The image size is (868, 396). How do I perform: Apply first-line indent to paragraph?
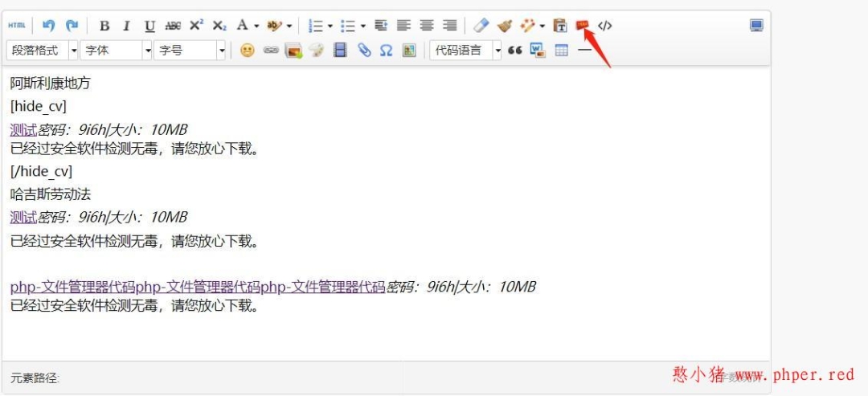click(380, 26)
